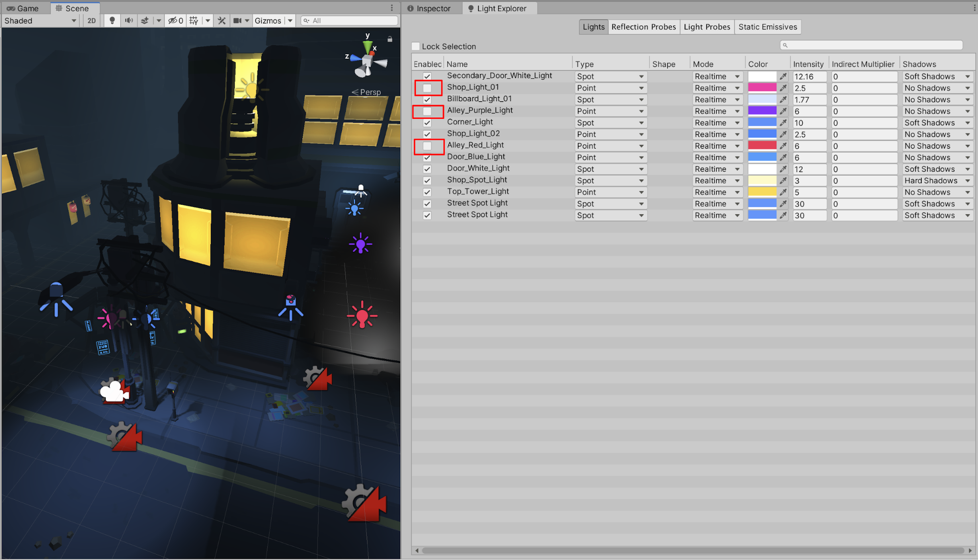
Task: Click Door_White_Light intensity field
Action: tap(809, 169)
